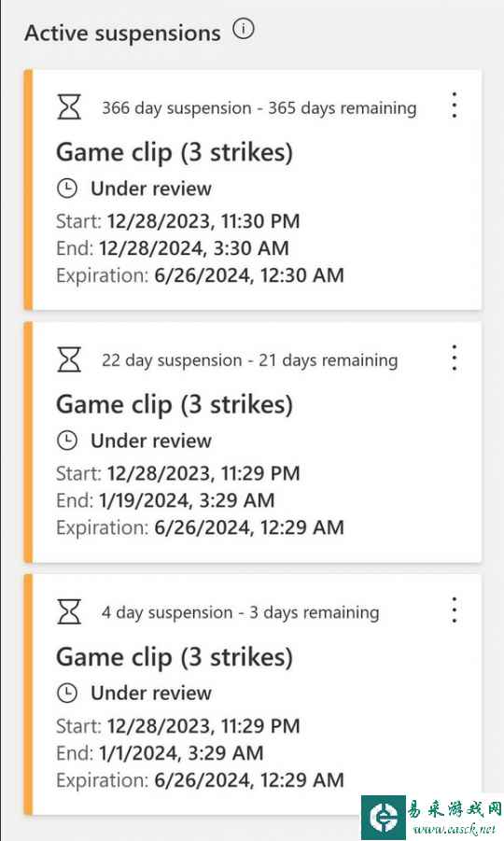Viewport: 504px width, 841px height.
Task: Select the Game clip title in 4 day card
Action: point(175,657)
